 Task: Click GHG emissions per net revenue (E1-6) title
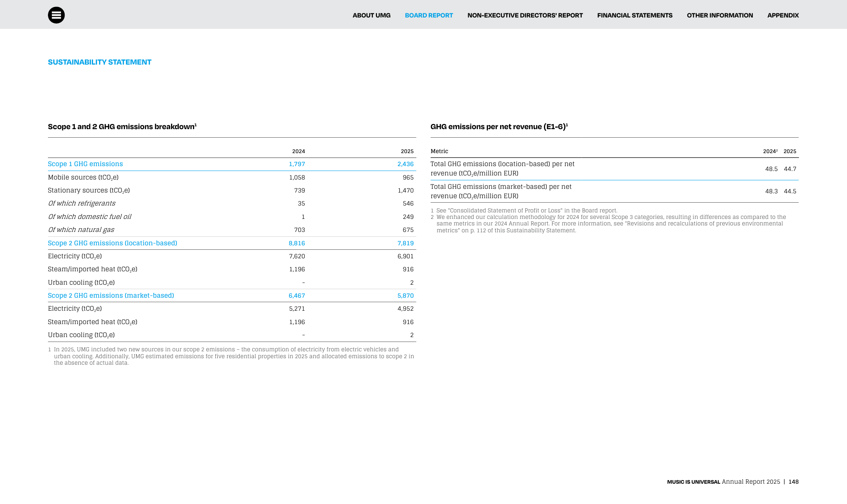tap(499, 127)
